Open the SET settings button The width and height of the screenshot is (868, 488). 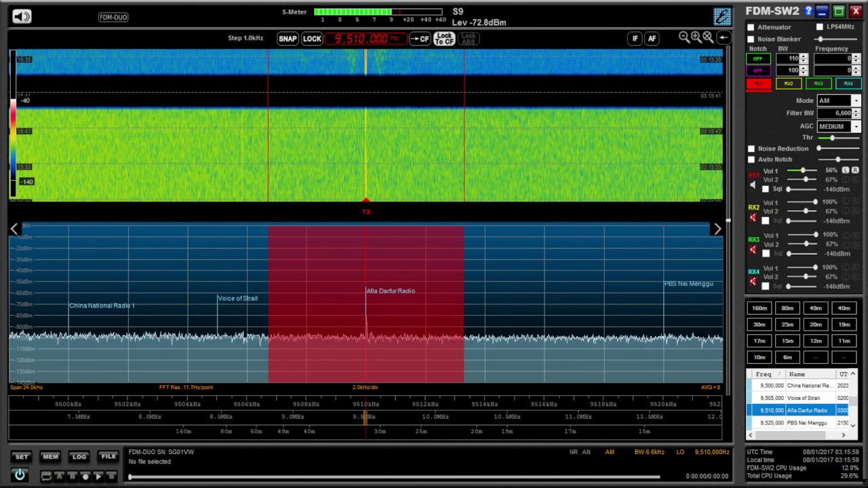pyautogui.click(x=22, y=457)
